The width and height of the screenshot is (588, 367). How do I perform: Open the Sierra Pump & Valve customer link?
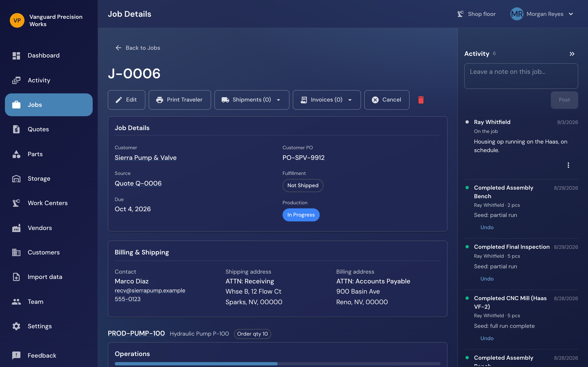click(x=146, y=158)
